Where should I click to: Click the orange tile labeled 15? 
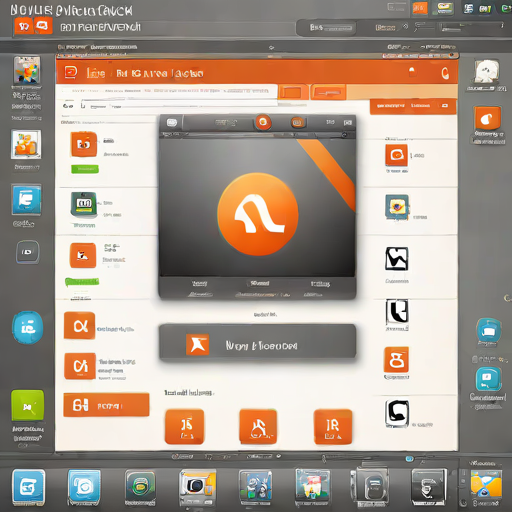185,427
